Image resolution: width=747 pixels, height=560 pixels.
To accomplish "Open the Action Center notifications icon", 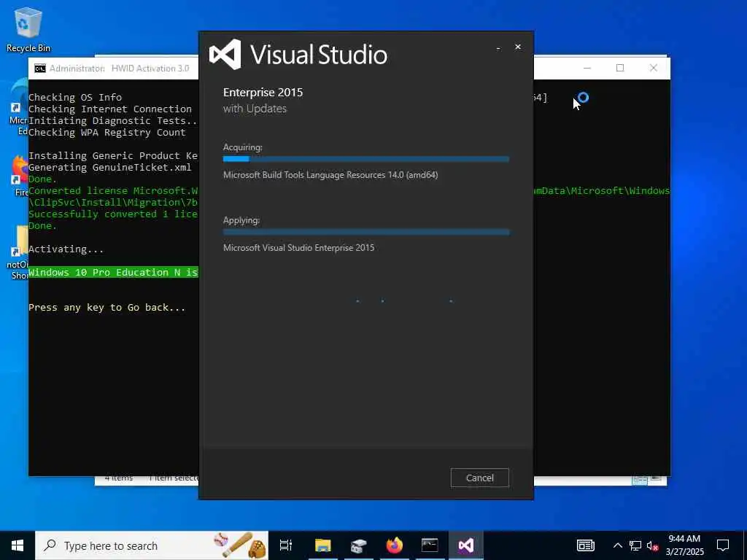I will (723, 545).
